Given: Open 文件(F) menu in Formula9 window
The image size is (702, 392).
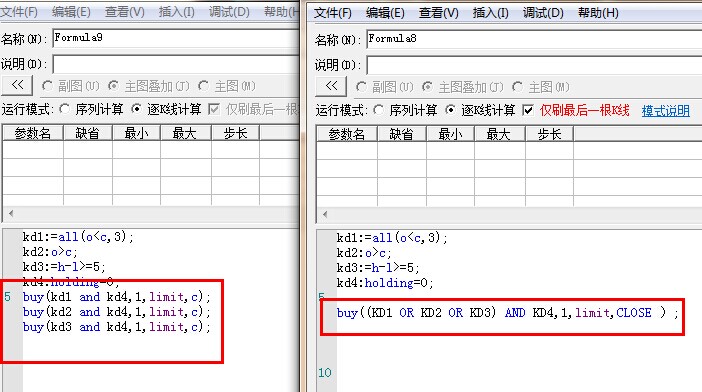Looking at the screenshot, I should pos(19,12).
